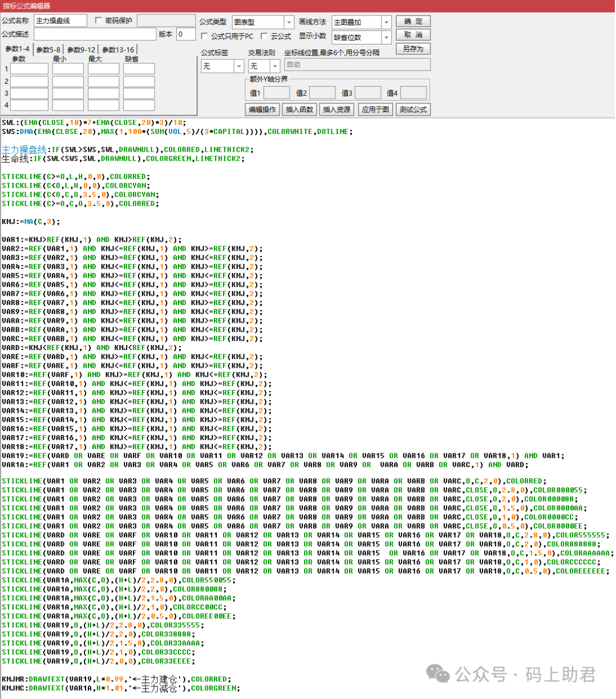Click the 插入资源 button

point(337,109)
